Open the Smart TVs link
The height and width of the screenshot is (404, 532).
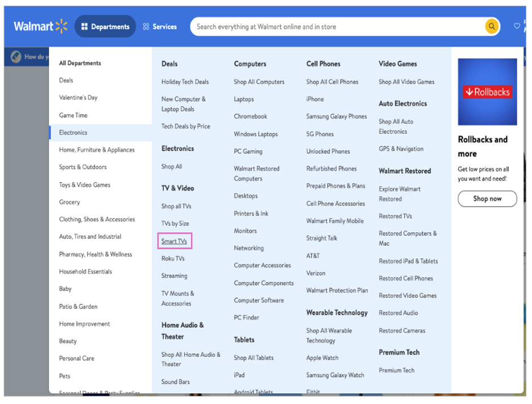click(x=174, y=241)
